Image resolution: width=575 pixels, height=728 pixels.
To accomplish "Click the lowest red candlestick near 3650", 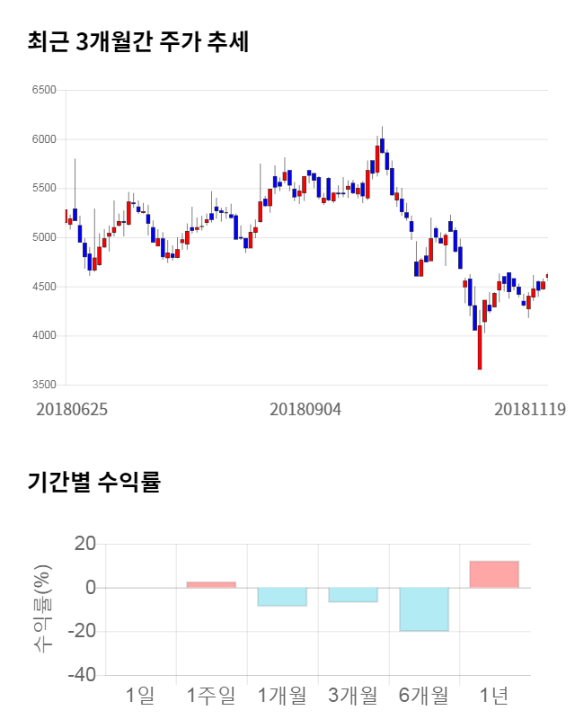I will click(x=480, y=346).
